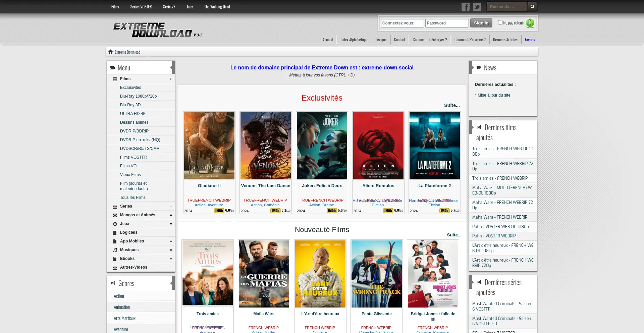The width and height of the screenshot is (644, 333).
Task: Select the Arts Martiaux genre
Action: pyautogui.click(x=124, y=318)
